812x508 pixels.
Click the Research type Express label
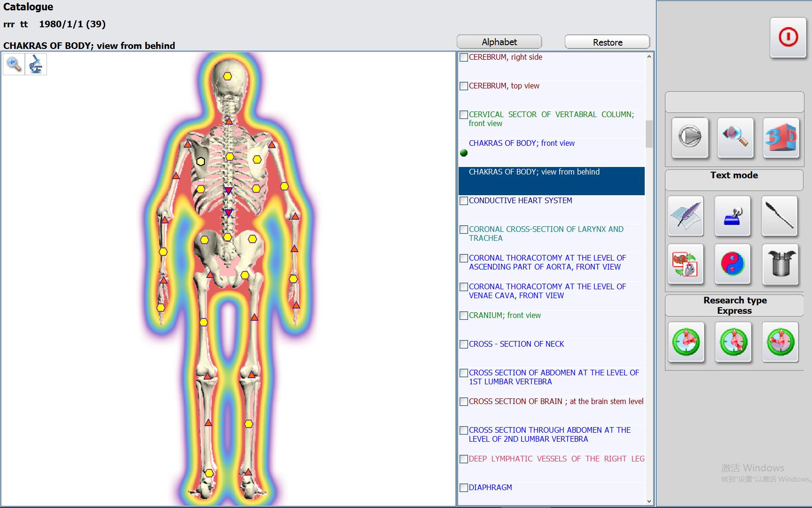point(734,306)
